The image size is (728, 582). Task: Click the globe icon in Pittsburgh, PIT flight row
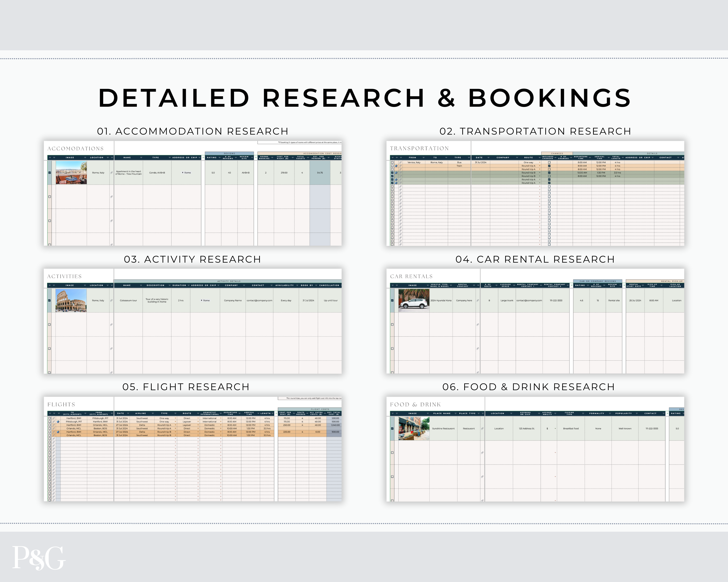pyautogui.click(x=58, y=422)
